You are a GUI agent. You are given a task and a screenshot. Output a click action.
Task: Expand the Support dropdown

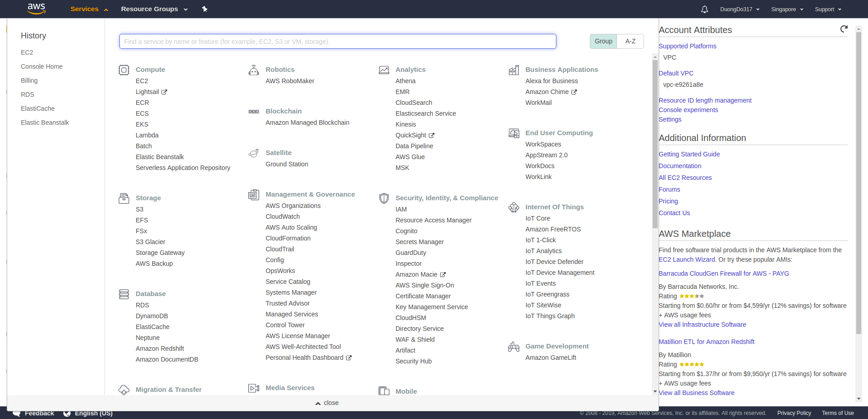pyautogui.click(x=827, y=9)
